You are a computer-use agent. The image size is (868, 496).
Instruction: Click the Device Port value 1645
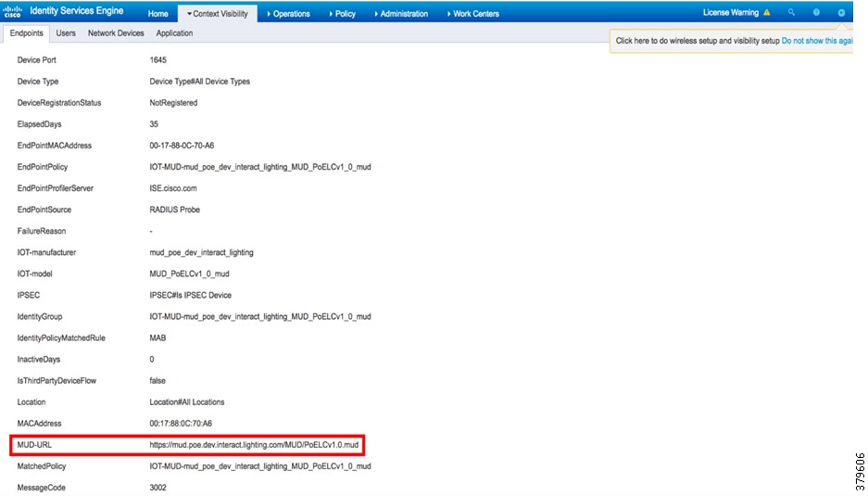click(x=157, y=60)
